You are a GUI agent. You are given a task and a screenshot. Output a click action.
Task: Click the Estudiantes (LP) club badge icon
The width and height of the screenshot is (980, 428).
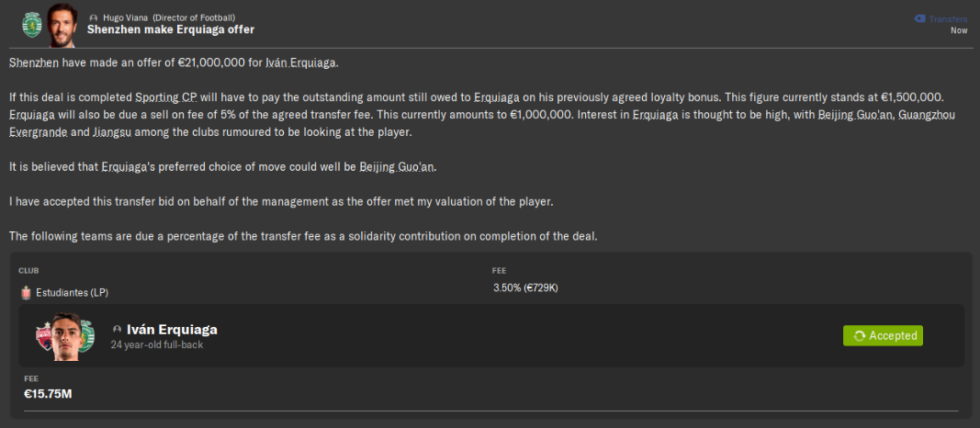(25, 293)
